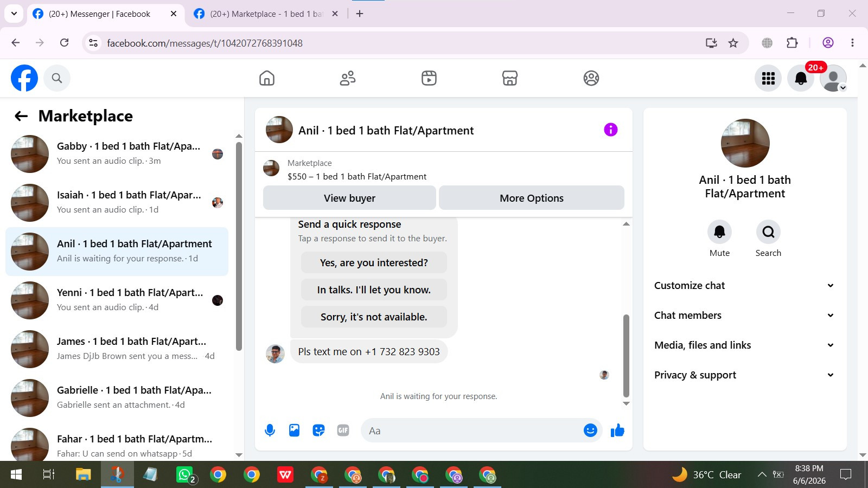Image resolution: width=868 pixels, height=488 pixels.
Task: Open Facebook search magnifier
Action: [x=57, y=78]
